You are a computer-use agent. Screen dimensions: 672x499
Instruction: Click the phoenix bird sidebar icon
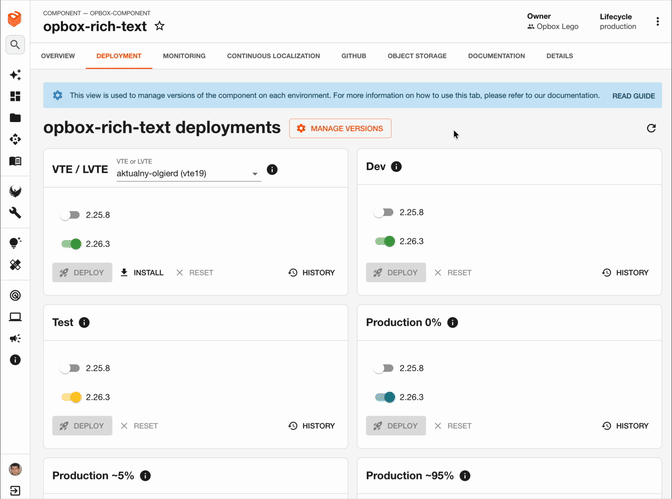click(x=15, y=191)
